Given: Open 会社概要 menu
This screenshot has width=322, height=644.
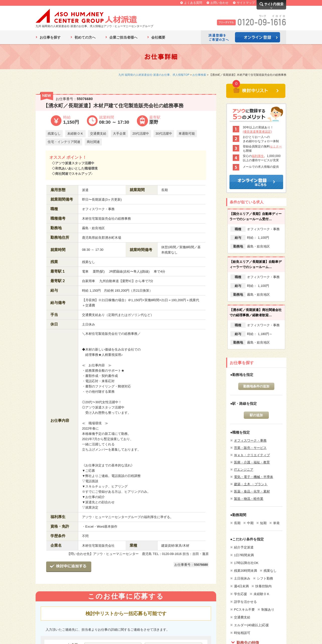Looking at the screenshot, I should click(156, 37).
